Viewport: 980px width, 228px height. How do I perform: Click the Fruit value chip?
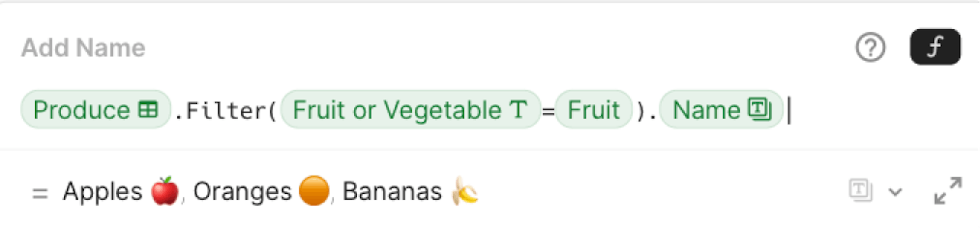(593, 110)
